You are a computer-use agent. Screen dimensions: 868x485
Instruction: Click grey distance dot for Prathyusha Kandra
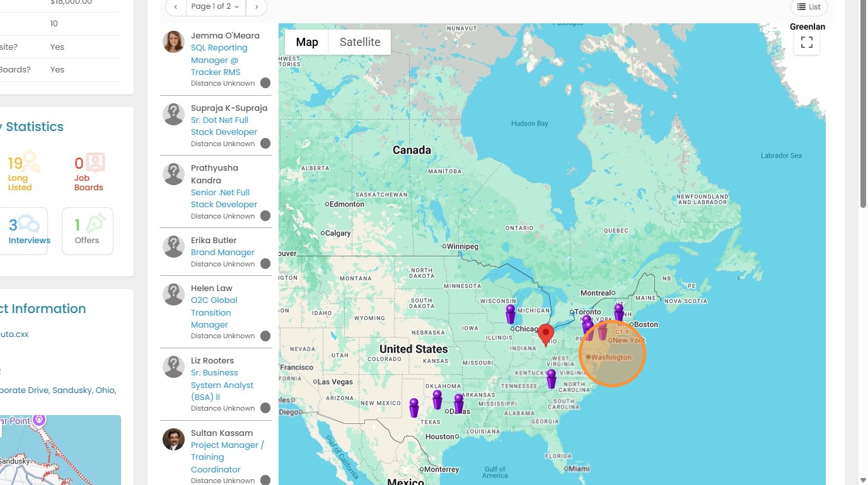pos(265,216)
